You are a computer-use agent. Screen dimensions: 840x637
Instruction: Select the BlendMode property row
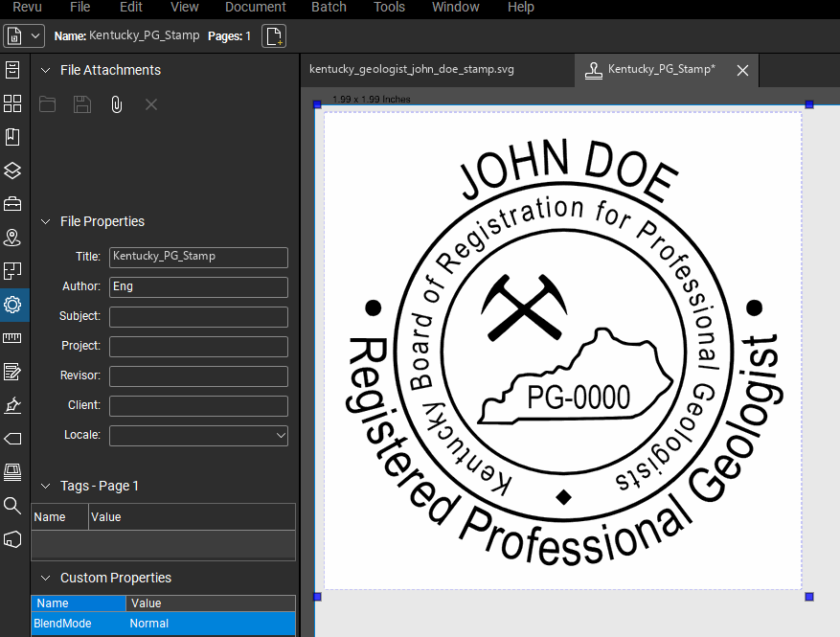coord(164,624)
